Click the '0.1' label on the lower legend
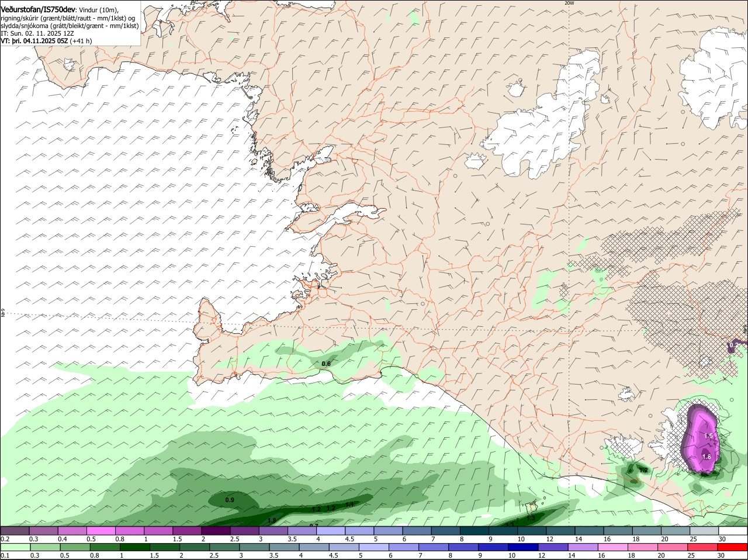Screen dimensions: 748x560 point(5,555)
